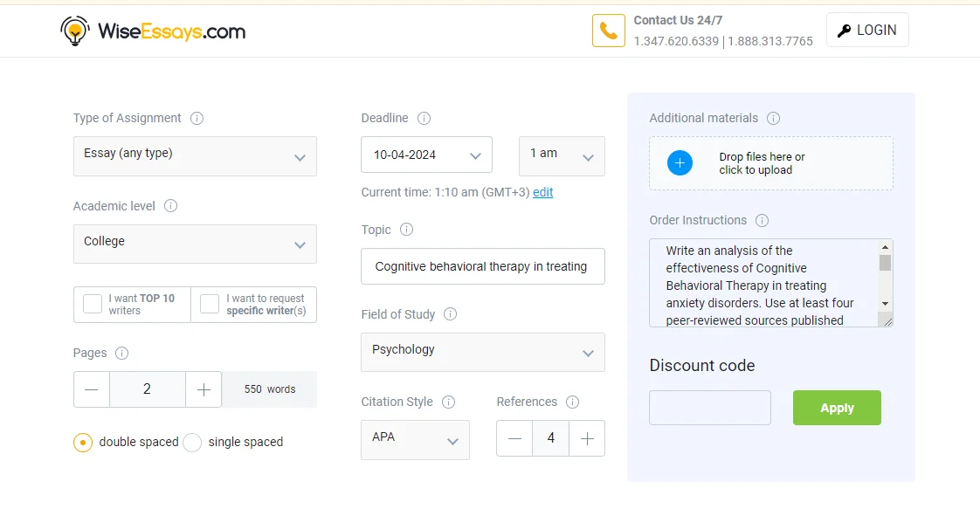Click the 550 words count label
Viewport: 980px width, 509px height.
click(270, 389)
